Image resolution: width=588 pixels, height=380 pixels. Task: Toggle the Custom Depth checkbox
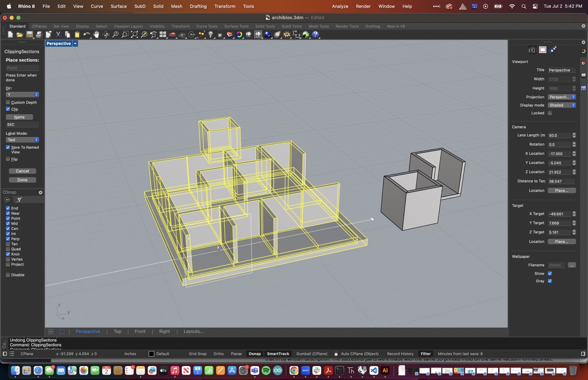(8, 102)
